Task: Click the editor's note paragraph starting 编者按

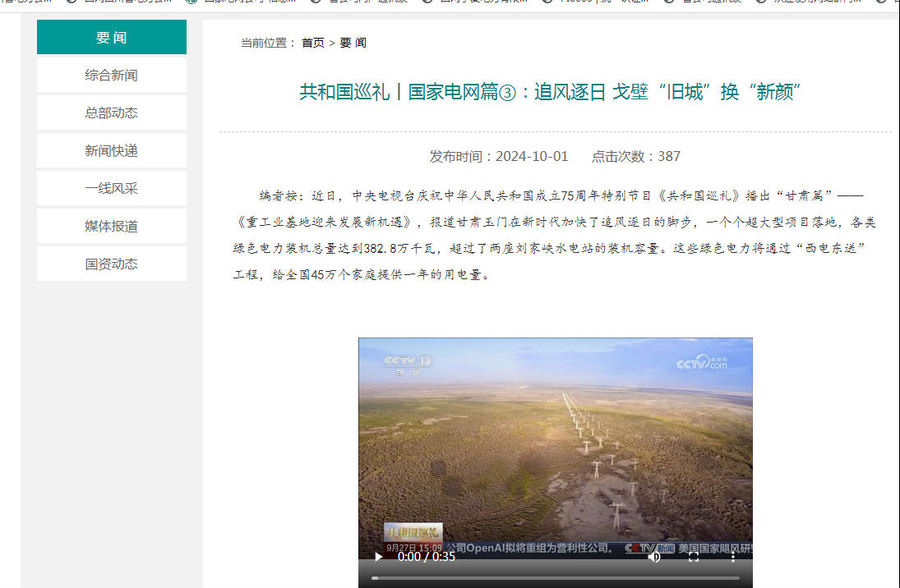Action: tap(555, 235)
